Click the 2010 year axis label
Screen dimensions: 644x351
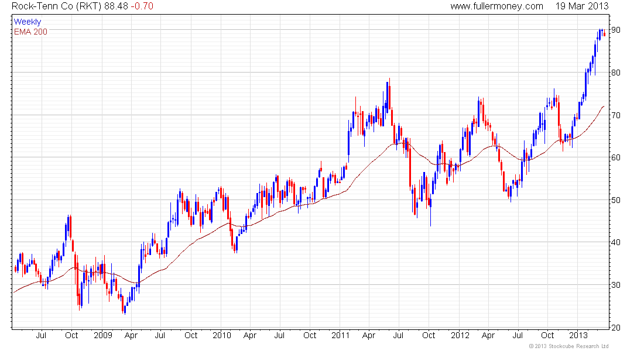(x=222, y=335)
